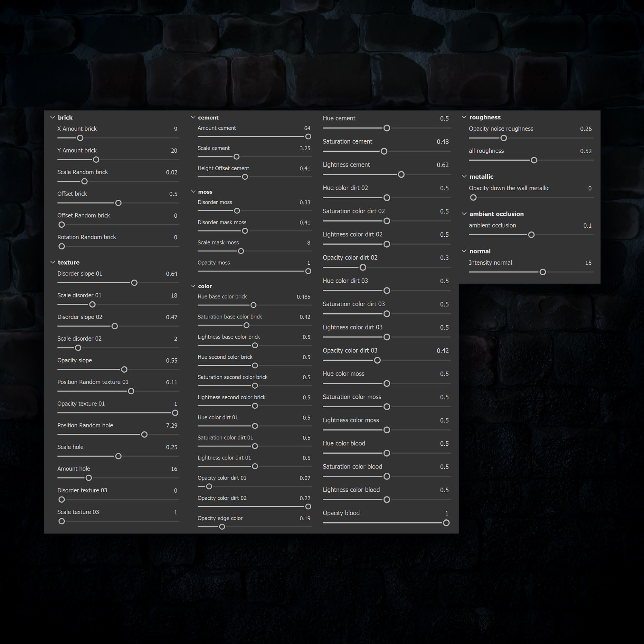This screenshot has width=644, height=644.
Task: Click the Scale cement slider handle
Action: pyautogui.click(x=237, y=157)
